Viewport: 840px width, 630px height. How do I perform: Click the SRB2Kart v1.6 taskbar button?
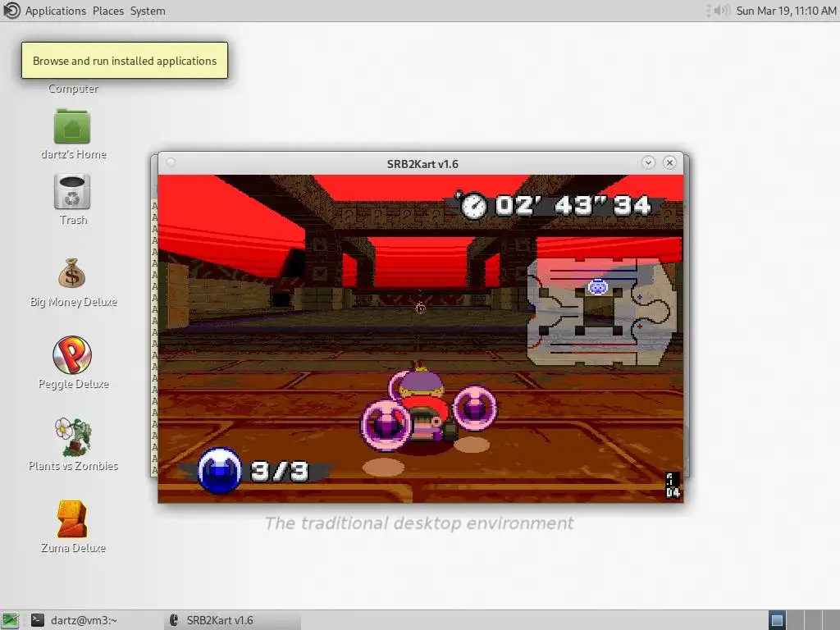[x=233, y=620]
